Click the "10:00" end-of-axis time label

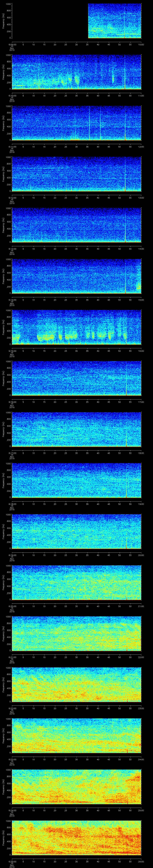click(141, 44)
